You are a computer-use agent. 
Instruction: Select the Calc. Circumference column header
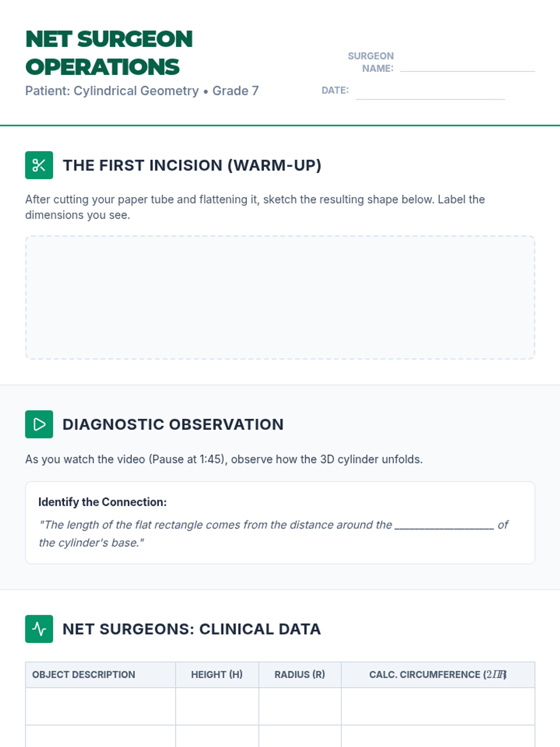pyautogui.click(x=438, y=675)
